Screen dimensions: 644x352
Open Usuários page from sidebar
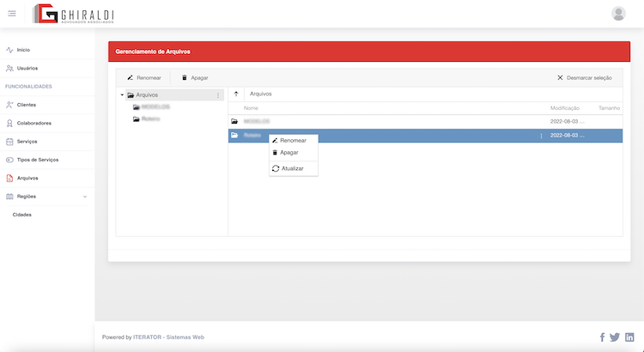(x=27, y=68)
